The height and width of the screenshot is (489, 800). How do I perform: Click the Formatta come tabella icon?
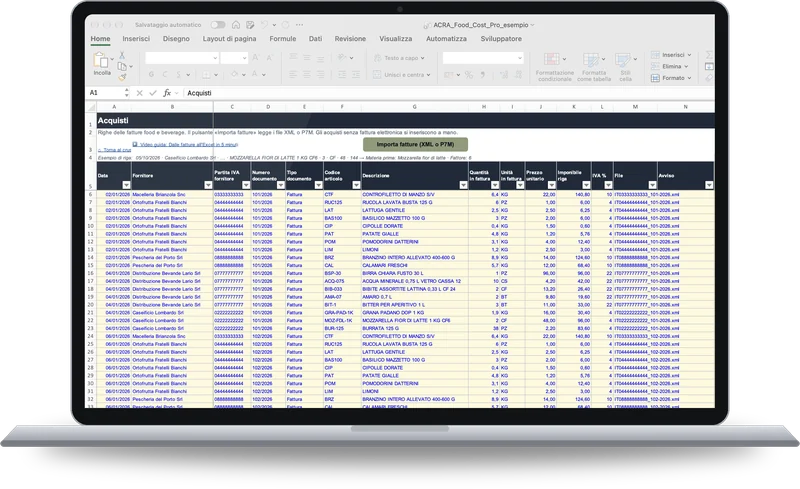point(594,67)
